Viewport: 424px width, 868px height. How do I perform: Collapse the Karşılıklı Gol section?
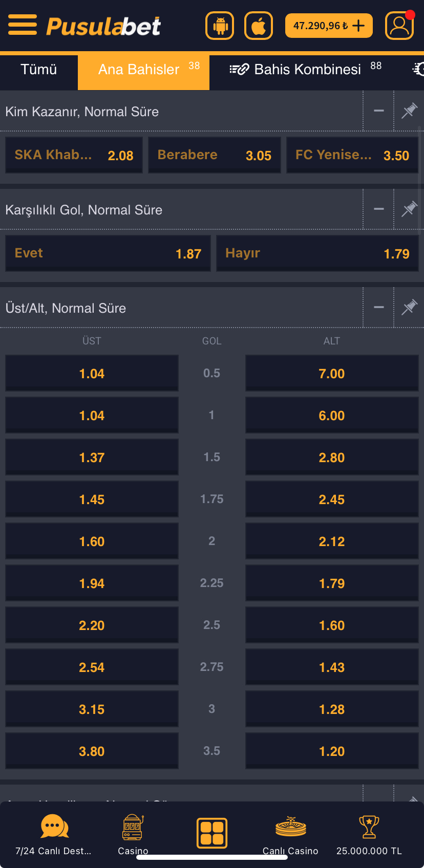(378, 209)
